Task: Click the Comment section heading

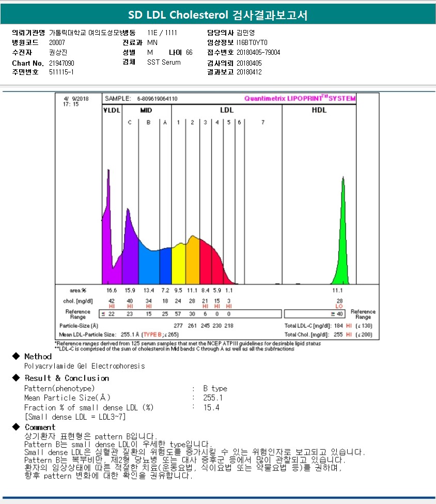Action: (x=40, y=427)
